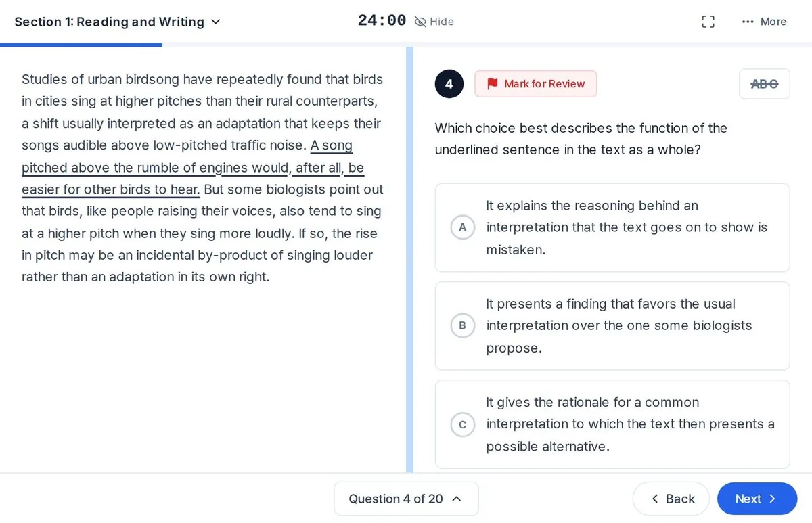Click the crossed-eye Hide timer icon

point(420,22)
